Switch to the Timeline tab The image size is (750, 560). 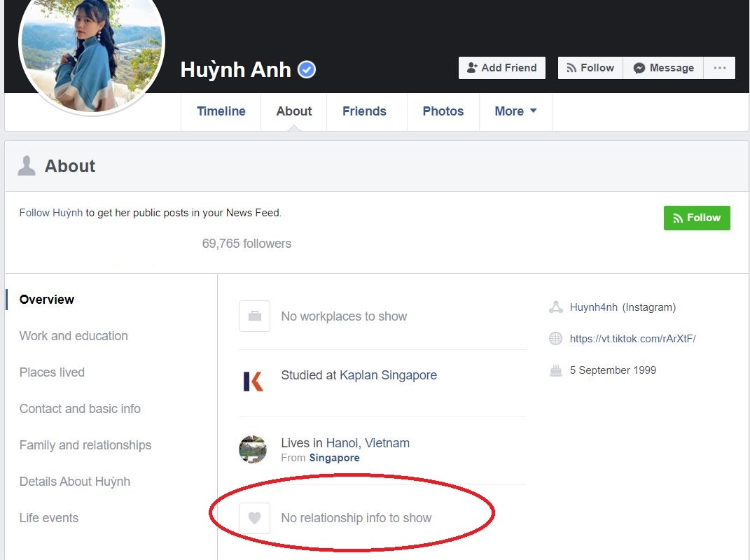[221, 111]
